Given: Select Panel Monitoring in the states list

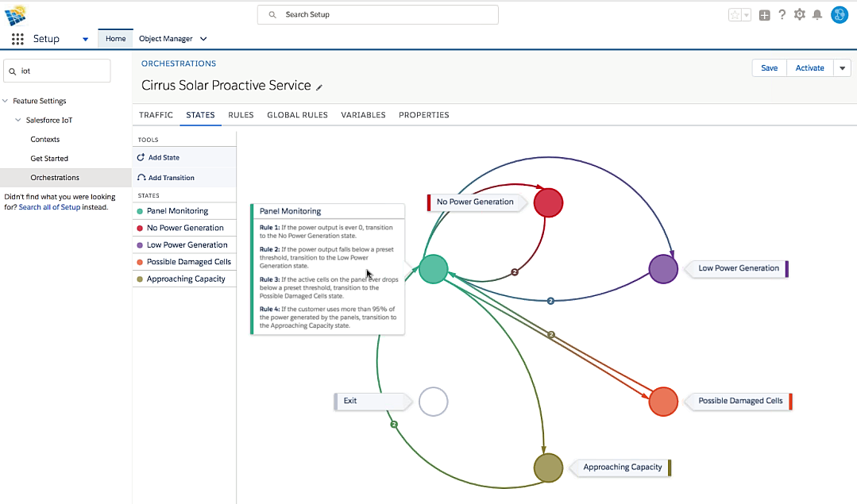Looking at the screenshot, I should pyautogui.click(x=184, y=211).
